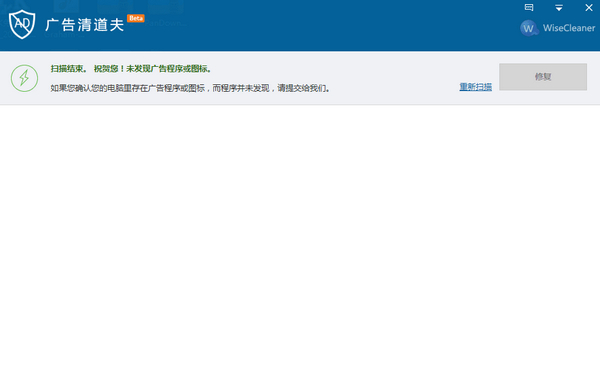Screen dimensions: 600x366
Task: Open the feedback message icon in the title bar
Action: (x=529, y=7)
